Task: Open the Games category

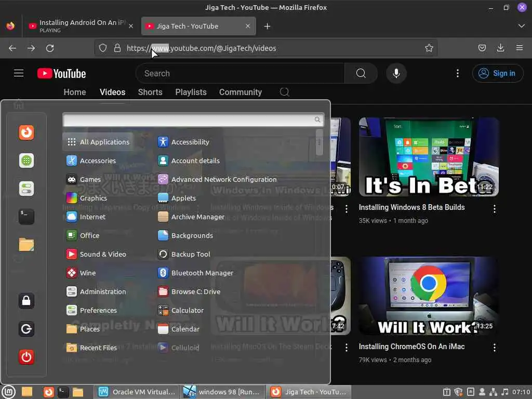Action: coord(84,179)
